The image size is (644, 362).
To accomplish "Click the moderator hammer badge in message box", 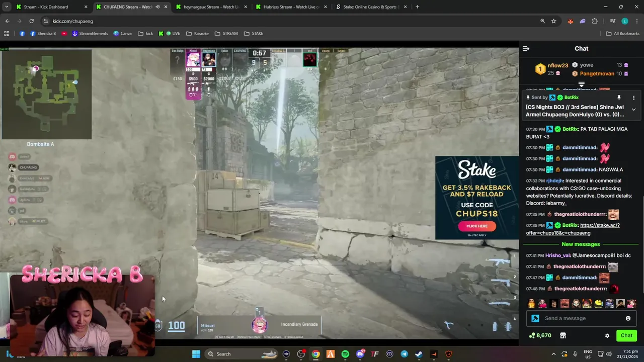I will point(535,318).
